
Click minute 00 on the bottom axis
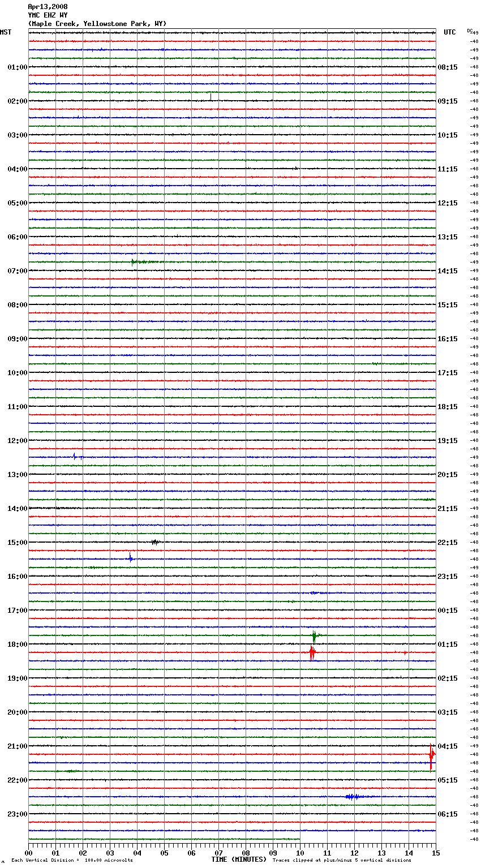[x=29, y=853]
